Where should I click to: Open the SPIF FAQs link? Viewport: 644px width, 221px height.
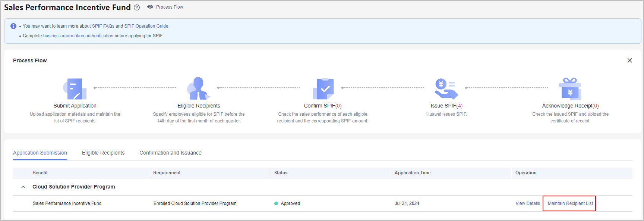click(103, 26)
